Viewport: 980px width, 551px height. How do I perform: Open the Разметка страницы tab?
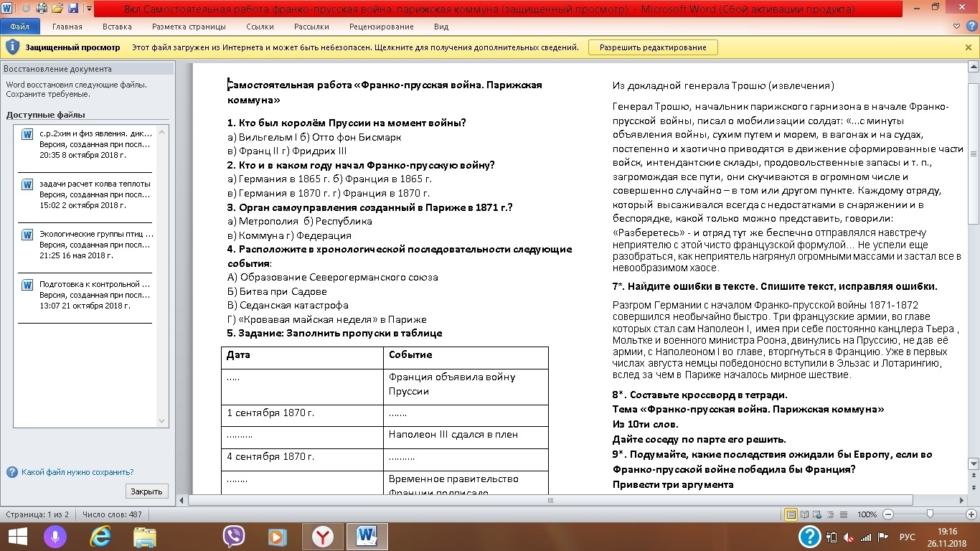[x=189, y=27]
